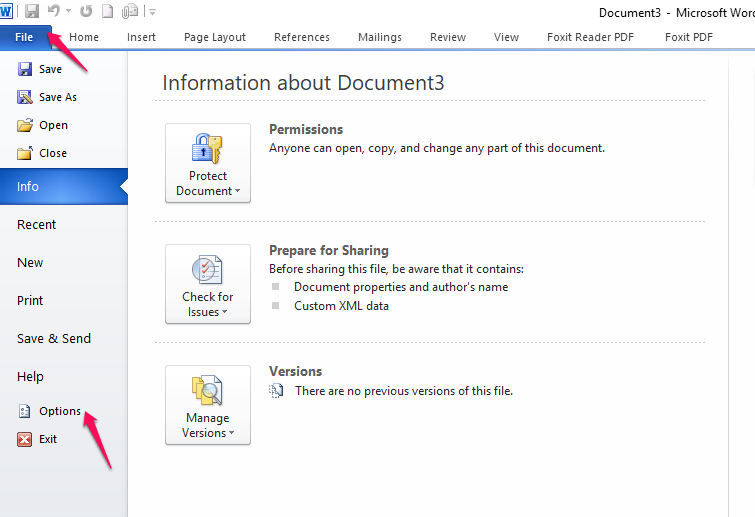
Task: Click the no previous versions file icon
Action: coord(276,391)
